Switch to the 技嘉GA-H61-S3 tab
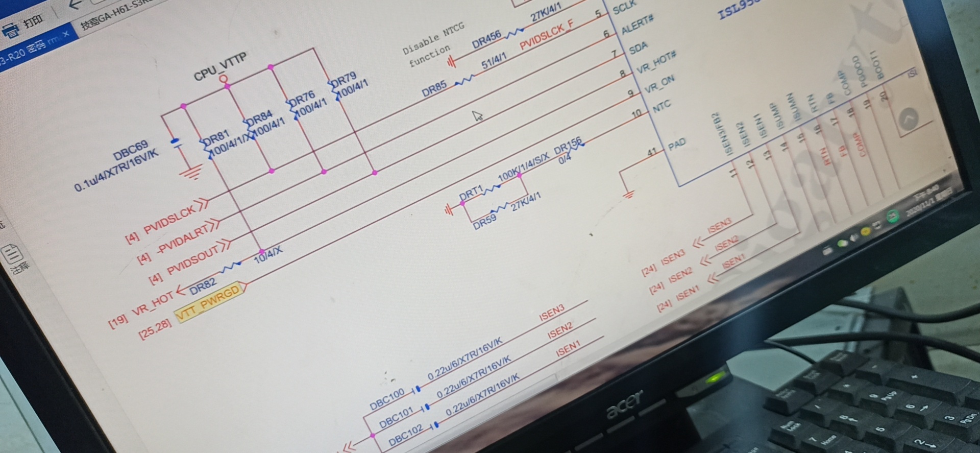 116,13
